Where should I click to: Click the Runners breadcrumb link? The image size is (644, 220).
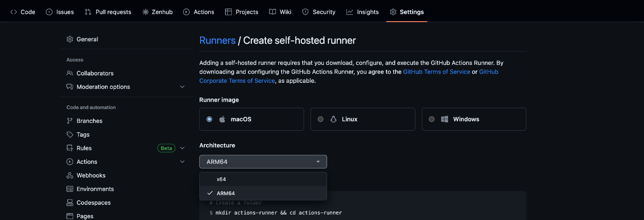click(217, 41)
